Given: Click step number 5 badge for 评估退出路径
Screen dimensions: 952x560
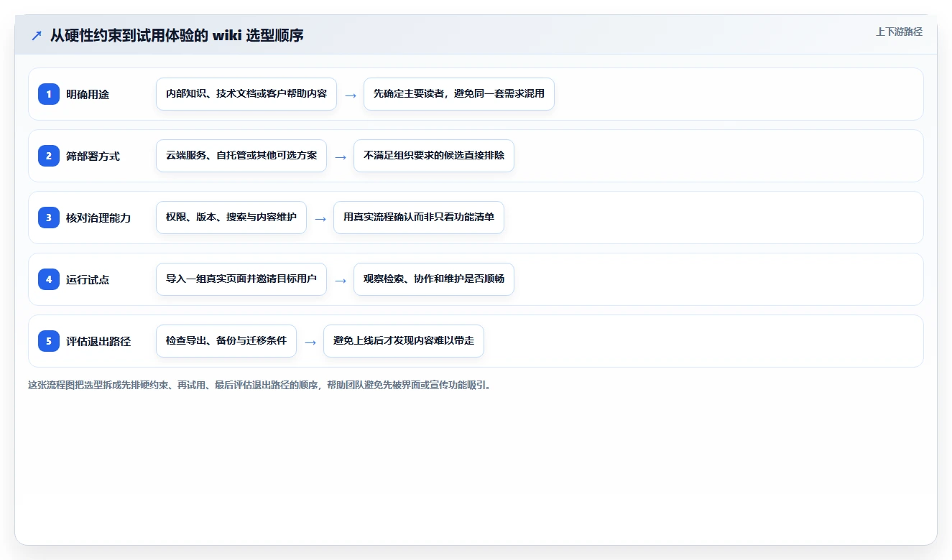Looking at the screenshot, I should click(49, 341).
